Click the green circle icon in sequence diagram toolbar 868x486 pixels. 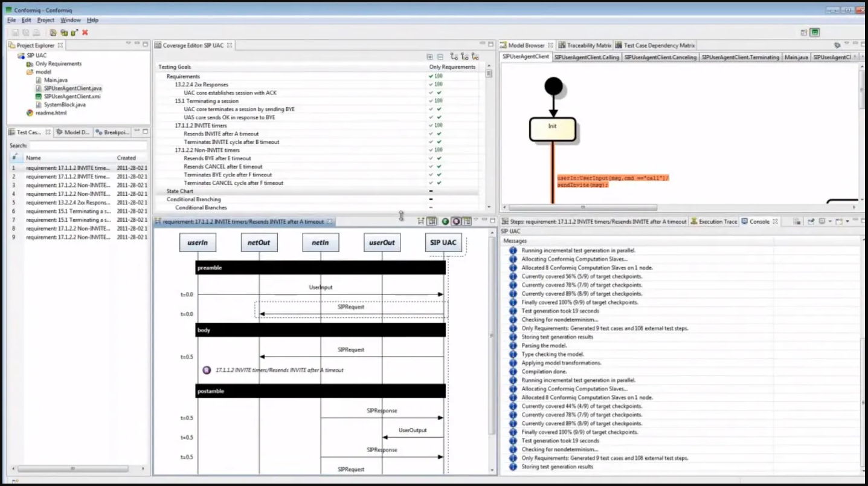coord(445,221)
